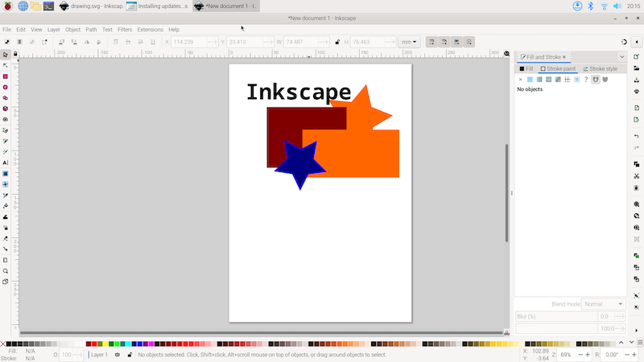Click the Zoom to fit drawing icon
The image size is (644, 362).
[x=637, y=216]
